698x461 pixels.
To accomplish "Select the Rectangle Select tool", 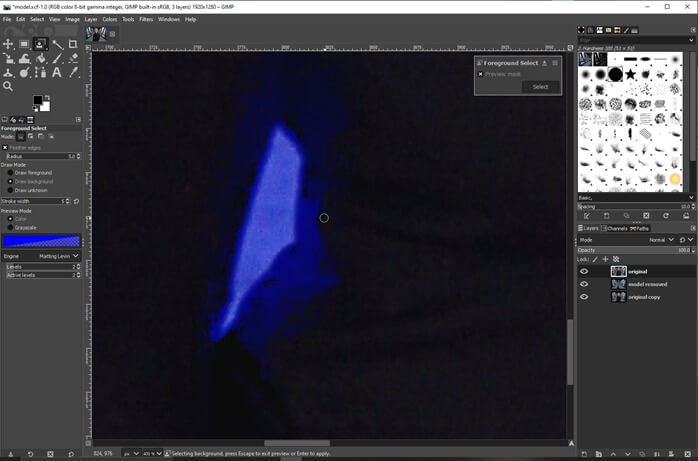I will pyautogui.click(x=24, y=44).
